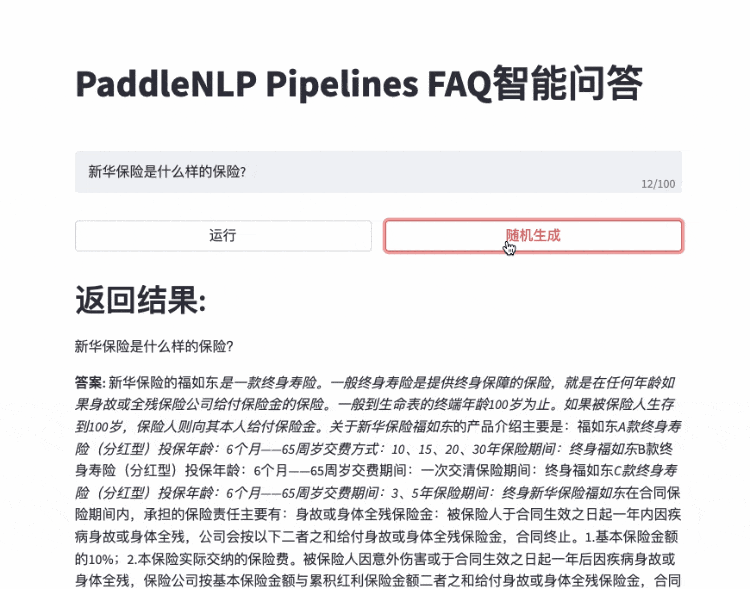Click the 12/100 character counter
This screenshot has width=750, height=589.
tap(658, 184)
